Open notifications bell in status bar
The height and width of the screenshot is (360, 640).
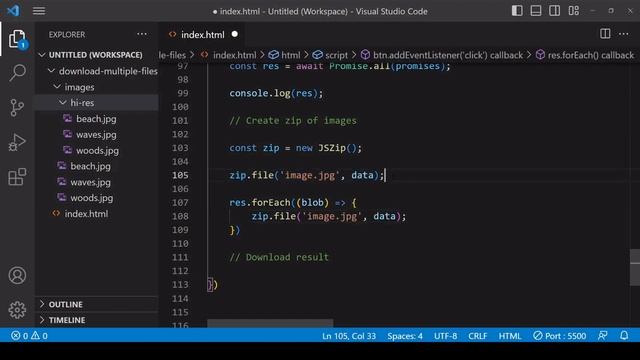[x=624, y=336]
